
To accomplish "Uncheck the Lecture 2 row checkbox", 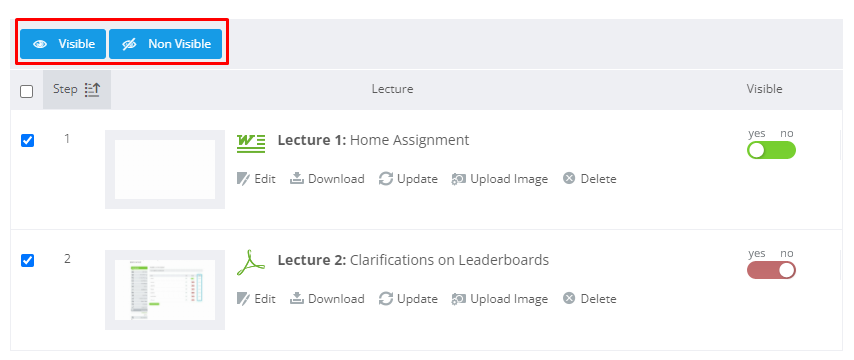I will [27, 260].
